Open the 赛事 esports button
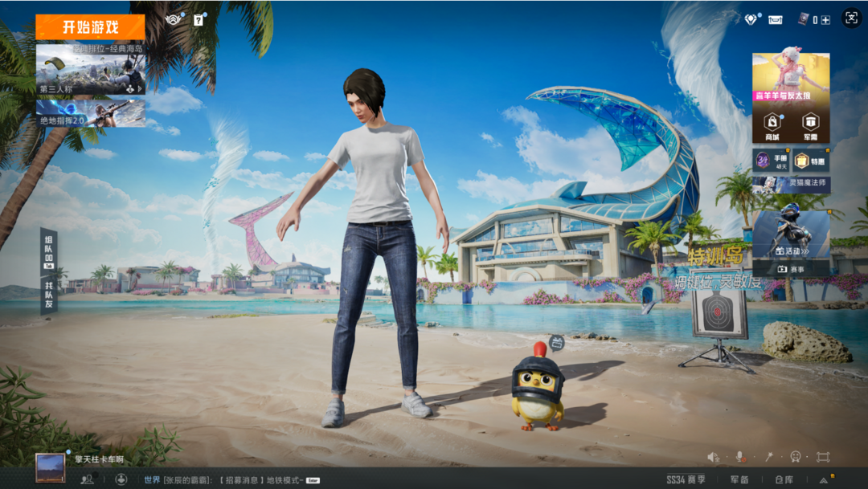Screen dimensions: 868x489 [791, 269]
